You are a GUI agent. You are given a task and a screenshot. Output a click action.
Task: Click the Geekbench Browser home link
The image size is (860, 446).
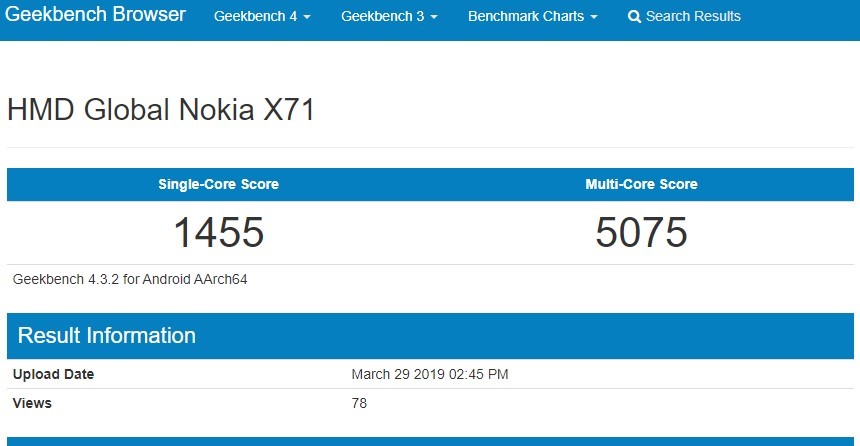click(x=97, y=16)
